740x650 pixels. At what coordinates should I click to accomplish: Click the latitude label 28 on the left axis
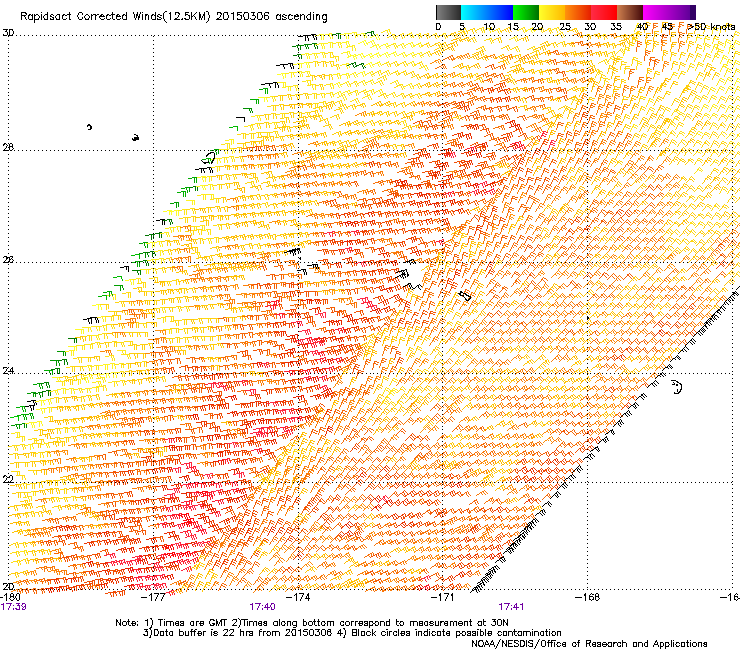coord(8,147)
